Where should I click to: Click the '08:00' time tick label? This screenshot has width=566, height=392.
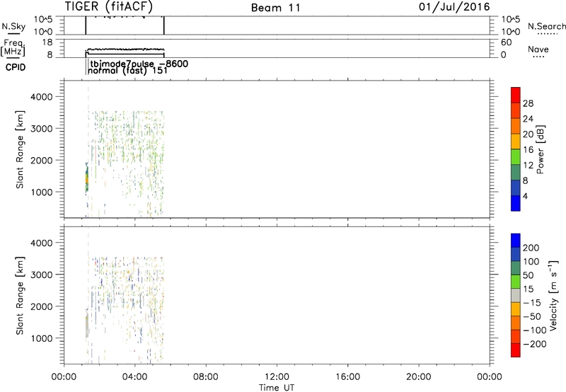pyautogui.click(x=206, y=377)
